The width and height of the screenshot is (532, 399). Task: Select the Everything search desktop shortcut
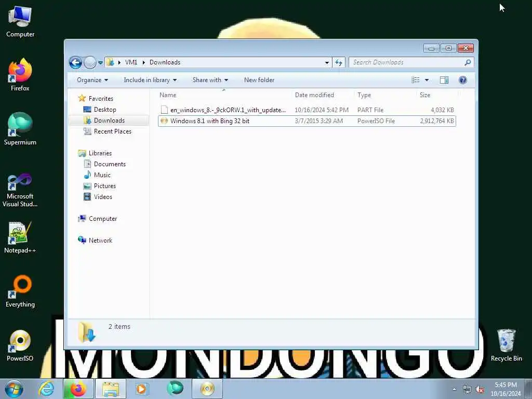[20, 291]
